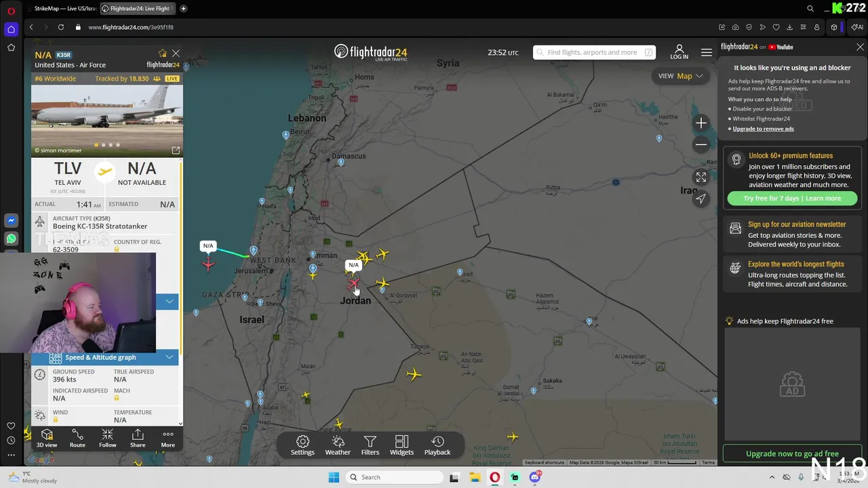Viewport: 868px width, 488px height.
Task: Click the LOG IN user icon
Action: [679, 52]
